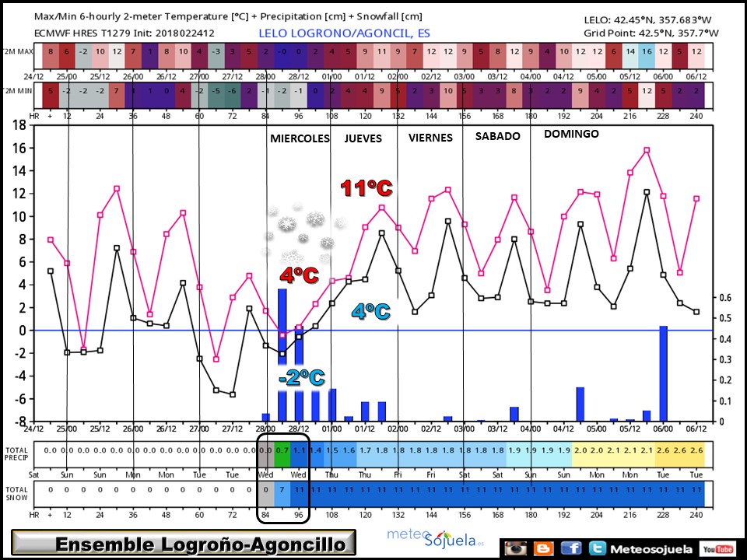Open the YouTube icon link
The height and width of the screenshot is (560, 747).
718,549
